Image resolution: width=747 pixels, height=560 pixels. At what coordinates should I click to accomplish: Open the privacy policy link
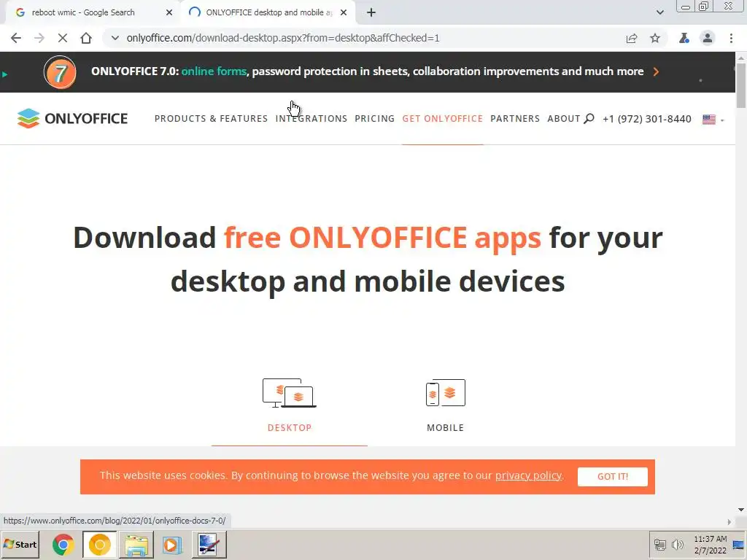[528, 475]
